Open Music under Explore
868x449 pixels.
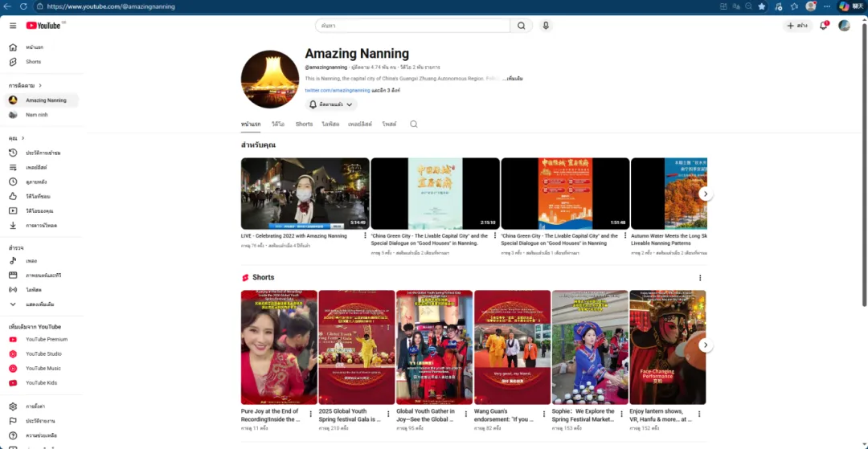point(43,260)
